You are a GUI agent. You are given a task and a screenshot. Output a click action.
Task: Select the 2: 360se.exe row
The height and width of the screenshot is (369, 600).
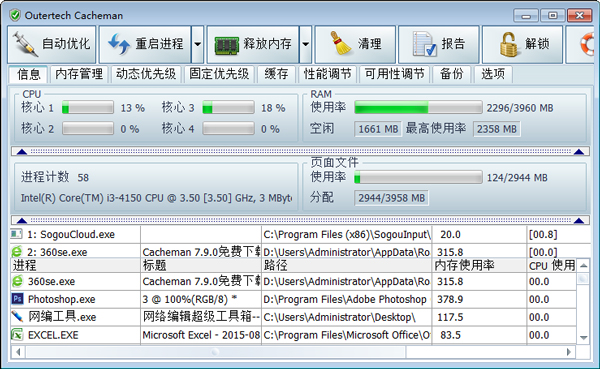(x=300, y=251)
